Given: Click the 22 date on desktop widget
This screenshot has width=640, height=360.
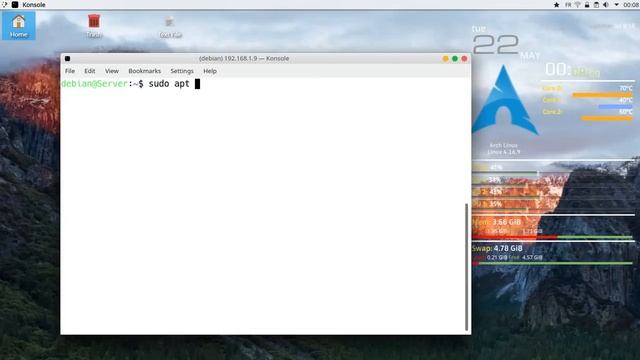Looking at the screenshot, I should coord(496,44).
